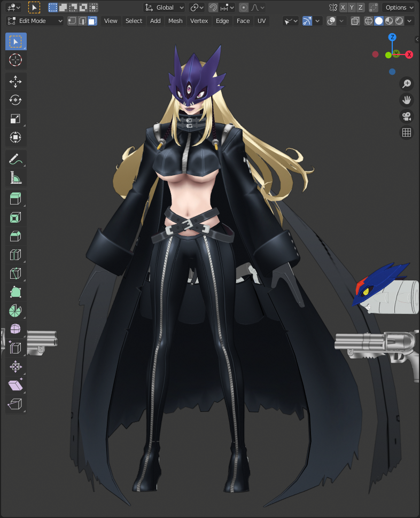Switch to Face select mode
The height and width of the screenshot is (518, 420).
(x=92, y=21)
